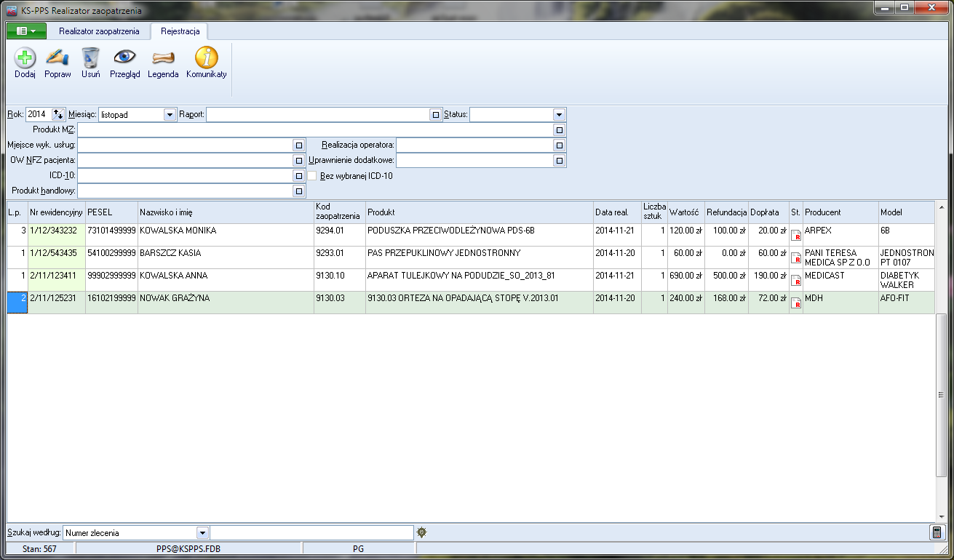954x560 pixels.
Task: Open the Status dropdown
Action: pos(559,115)
